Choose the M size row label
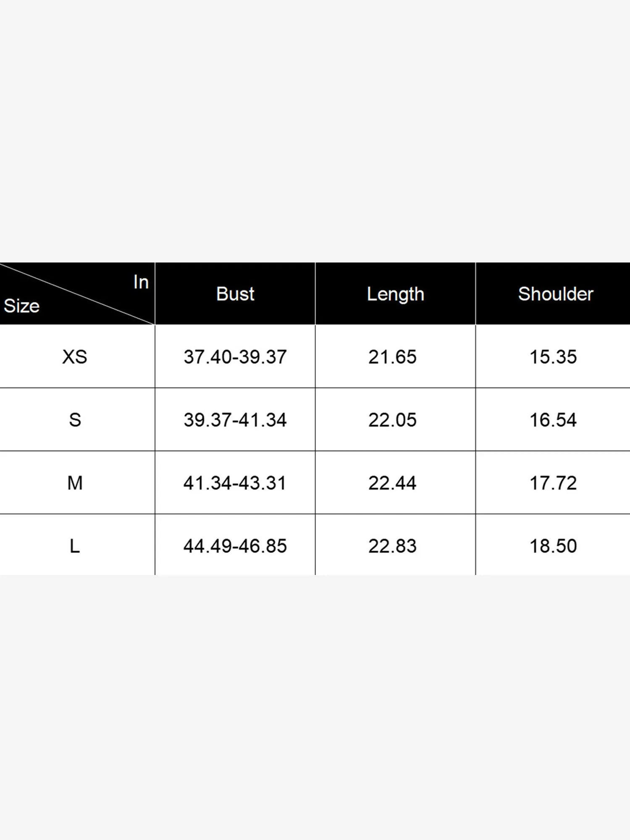The image size is (630, 840). click(75, 483)
